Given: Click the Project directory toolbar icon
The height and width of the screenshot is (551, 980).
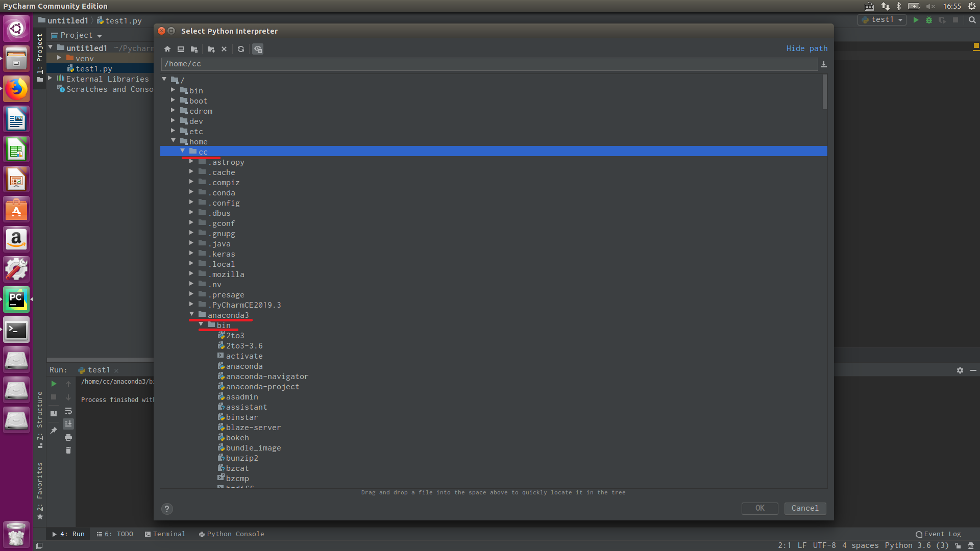Looking at the screenshot, I should pyautogui.click(x=194, y=49).
